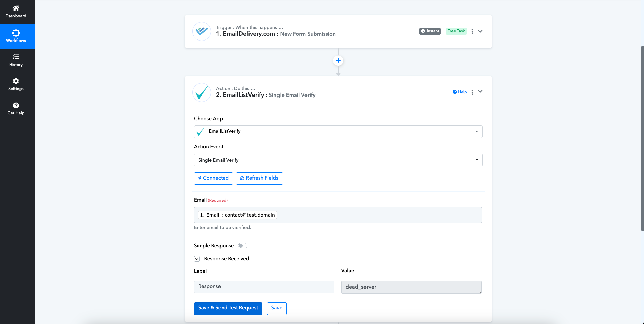The height and width of the screenshot is (324, 644).
Task: Open the Dashboard home icon
Action: coord(16,8)
